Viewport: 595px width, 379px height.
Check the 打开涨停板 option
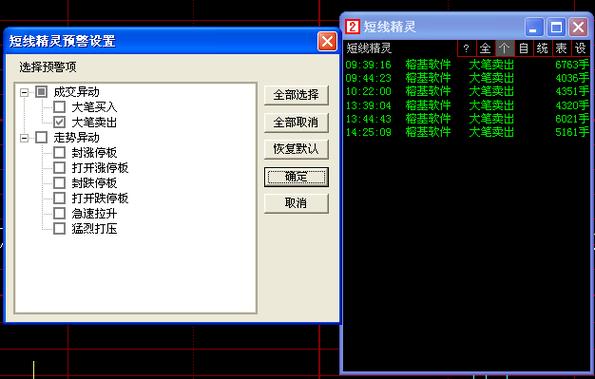coord(59,168)
